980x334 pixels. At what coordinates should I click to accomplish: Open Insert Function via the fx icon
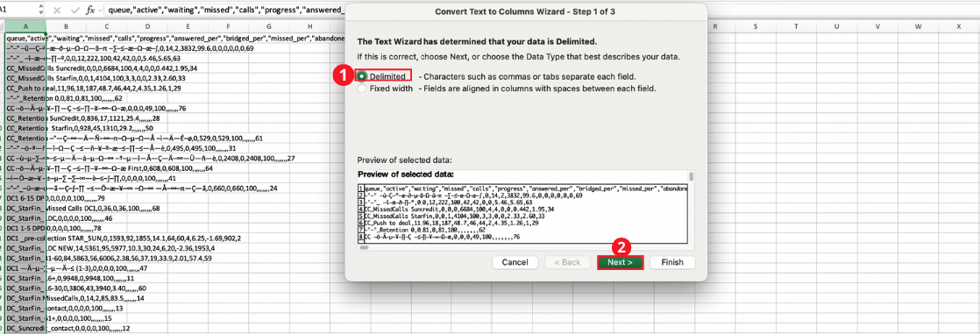90,11
